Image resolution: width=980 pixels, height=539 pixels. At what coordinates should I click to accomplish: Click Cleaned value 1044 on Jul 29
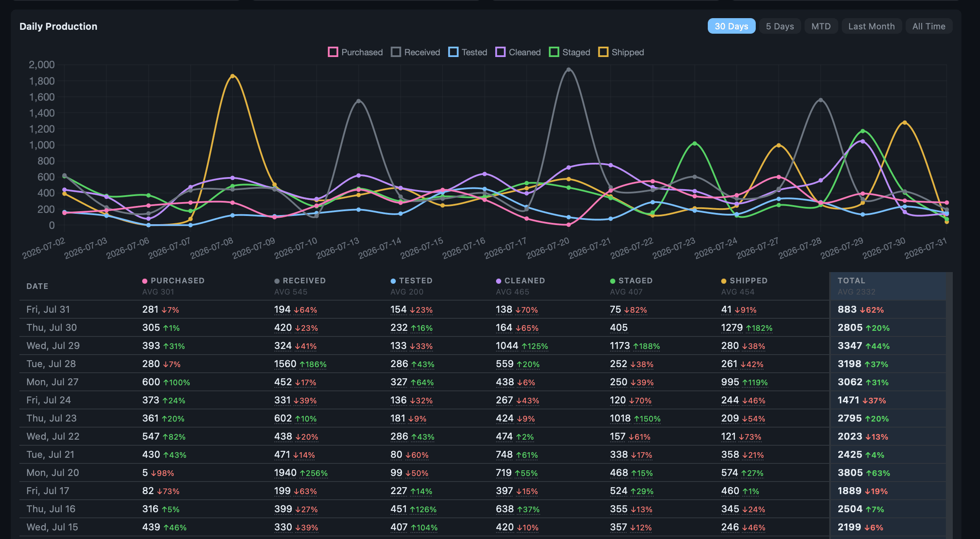coord(507,346)
